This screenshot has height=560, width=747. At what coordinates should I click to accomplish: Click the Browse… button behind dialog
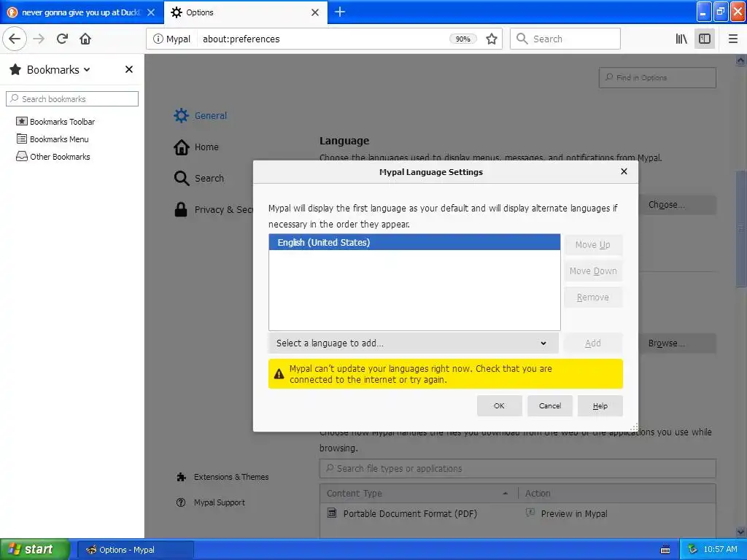(x=677, y=343)
